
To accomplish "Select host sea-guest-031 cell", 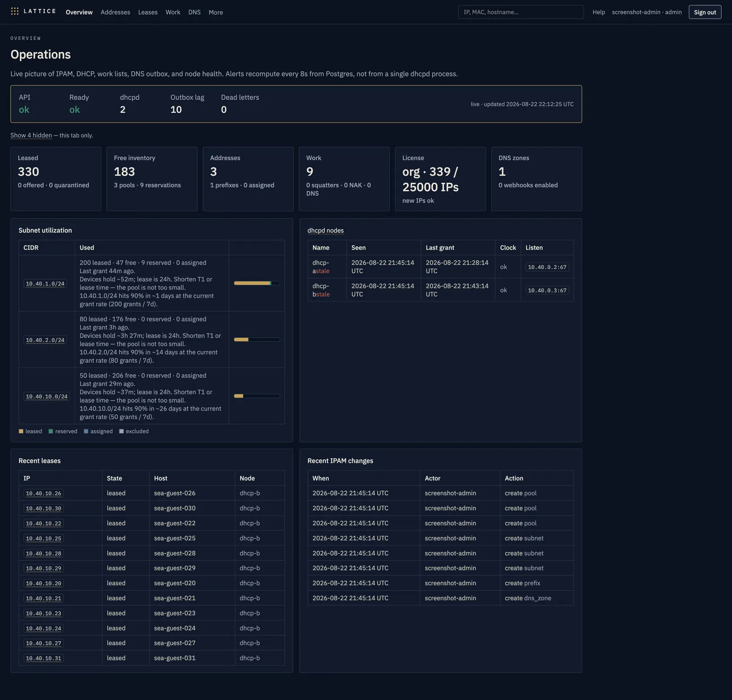I will click(x=192, y=658).
